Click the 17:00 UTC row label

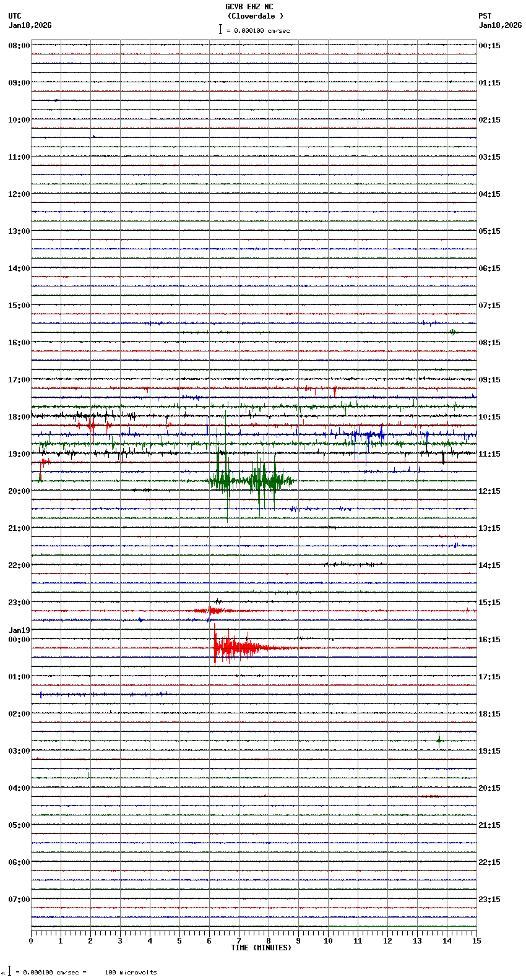click(19, 380)
